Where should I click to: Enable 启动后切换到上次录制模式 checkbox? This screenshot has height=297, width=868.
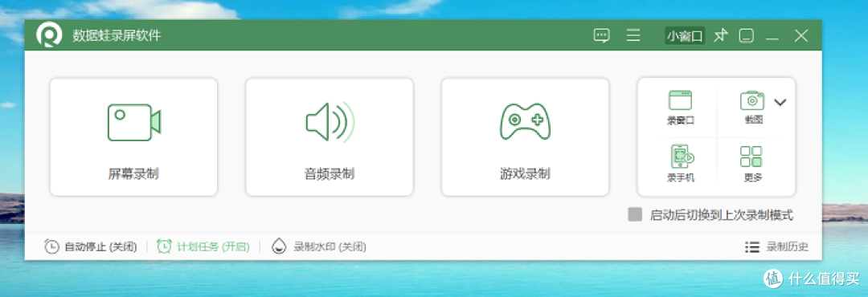[x=635, y=214]
